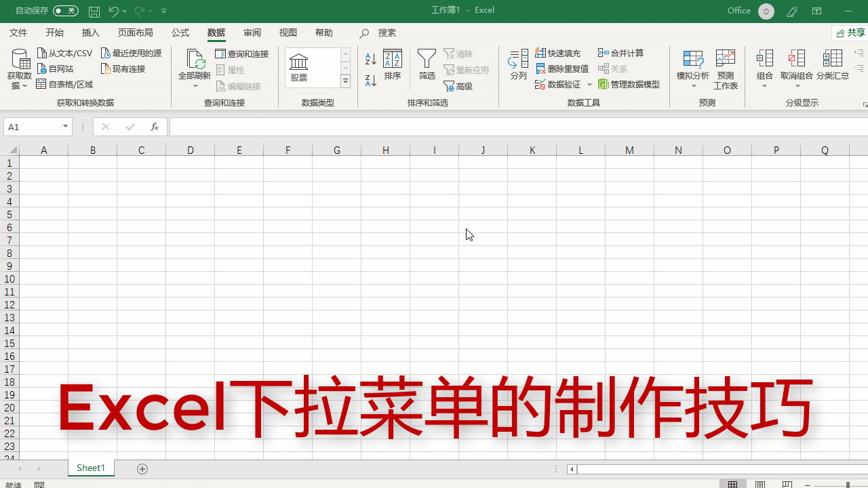Image resolution: width=868 pixels, height=488 pixels.
Task: Click the Name Box showing A1
Action: [x=33, y=127]
